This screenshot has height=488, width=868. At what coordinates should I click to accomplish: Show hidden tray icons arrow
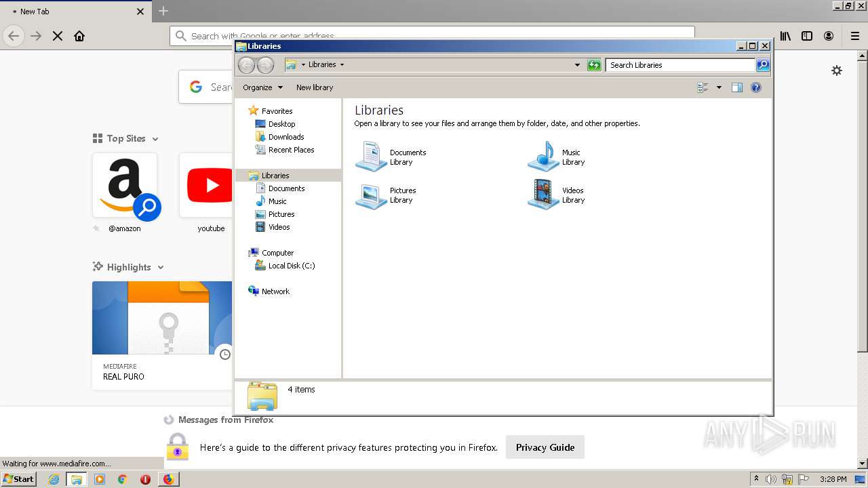756,479
